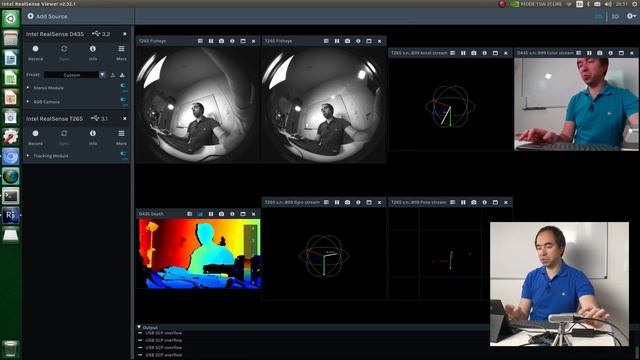
Task: Show info for the Gyro stream
Action: coord(358,202)
